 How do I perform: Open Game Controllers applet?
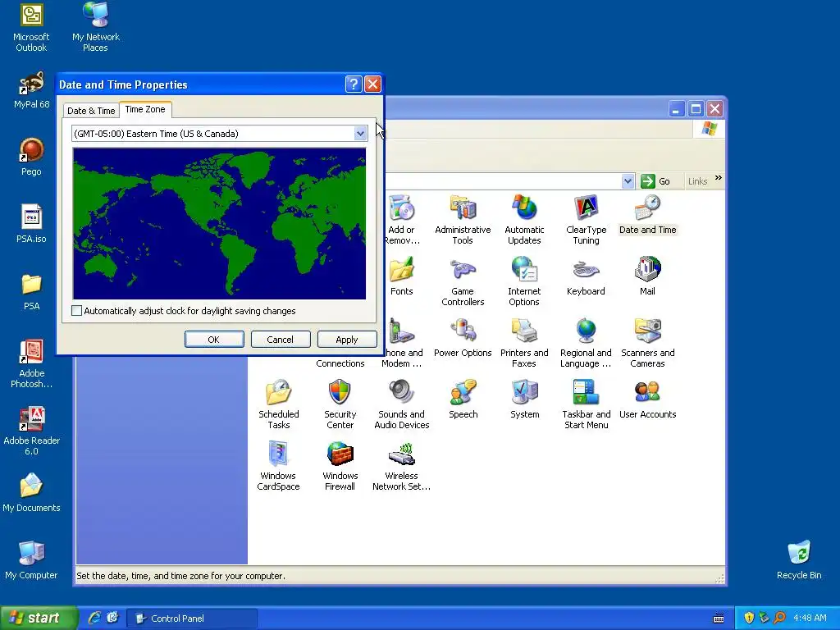click(463, 281)
